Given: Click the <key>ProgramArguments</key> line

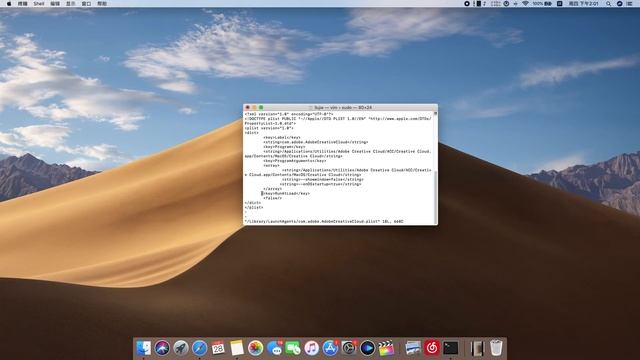Looking at the screenshot, I should pos(295,161).
